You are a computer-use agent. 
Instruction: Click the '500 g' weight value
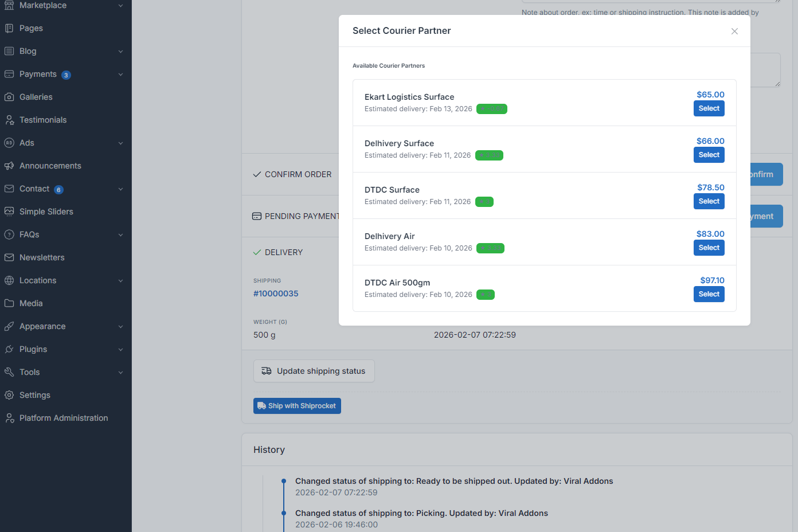pyautogui.click(x=264, y=335)
